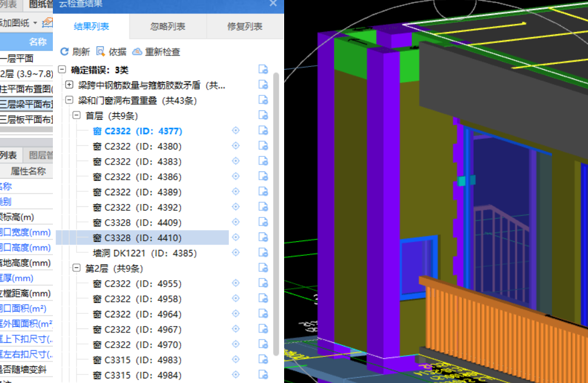Screen dimensions: 588x383
Task: Locate 窗 C3328 ID 4410 target icon
Action: point(235,238)
